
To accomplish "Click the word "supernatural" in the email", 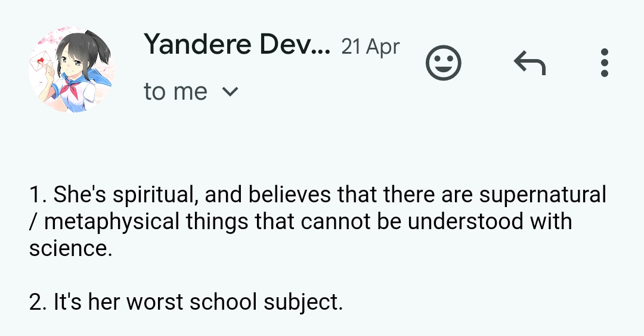I will click(543, 195).
